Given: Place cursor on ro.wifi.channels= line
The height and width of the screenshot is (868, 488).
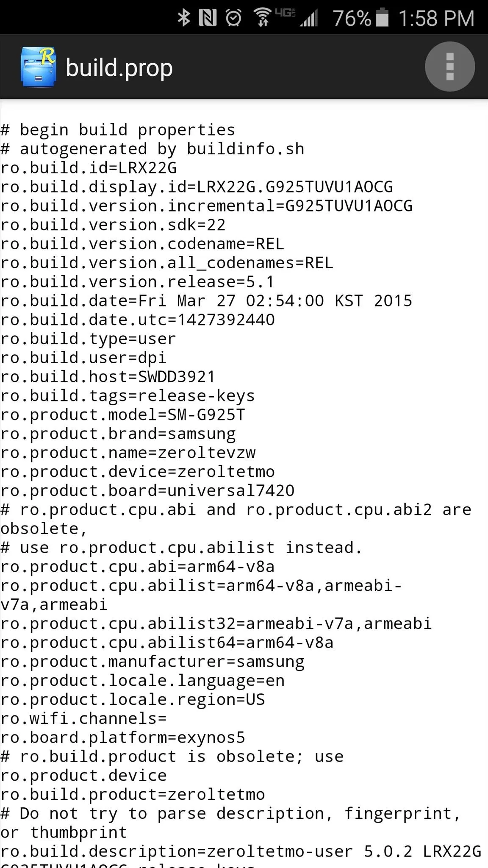Looking at the screenshot, I should (x=83, y=718).
